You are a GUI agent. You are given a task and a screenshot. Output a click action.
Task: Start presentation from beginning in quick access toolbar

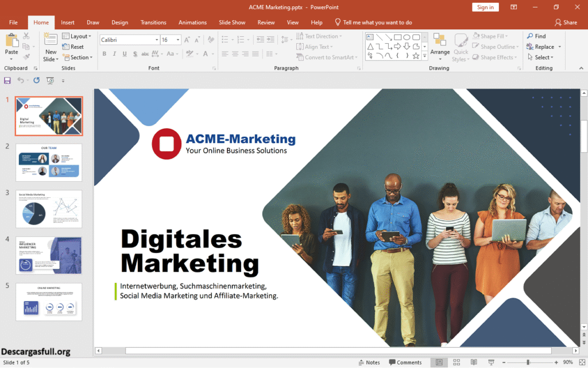pos(50,80)
